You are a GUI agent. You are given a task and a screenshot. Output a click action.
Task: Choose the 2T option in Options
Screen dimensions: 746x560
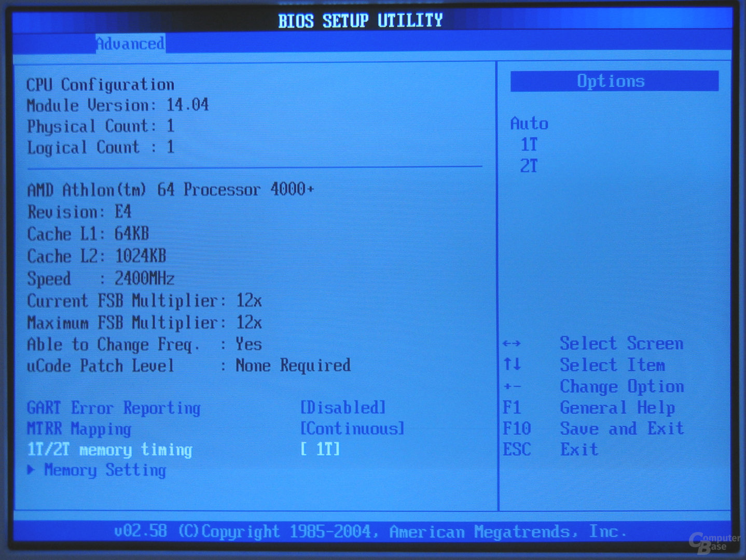click(529, 166)
